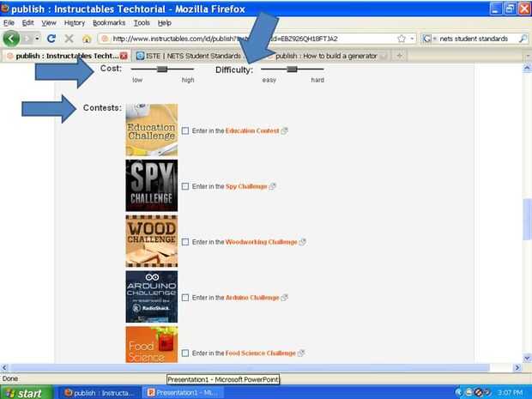Open Spy Challenge external link icon

click(272, 186)
